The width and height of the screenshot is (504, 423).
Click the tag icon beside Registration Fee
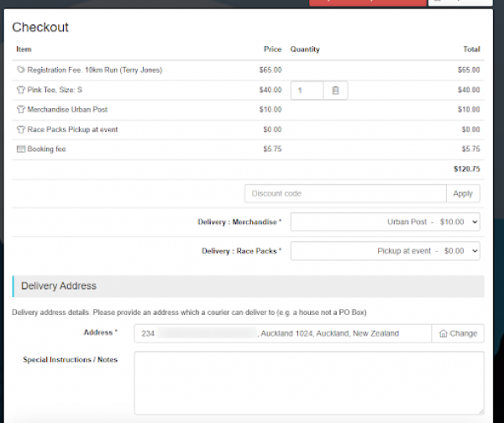(20, 70)
